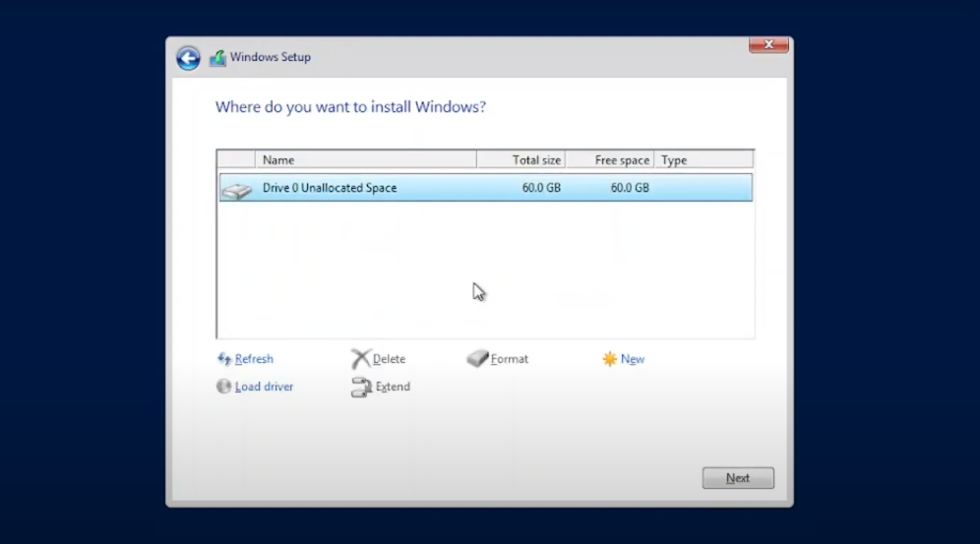Click the 60.0 GB total size value
Viewport: 980px width, 544px height.
click(541, 188)
